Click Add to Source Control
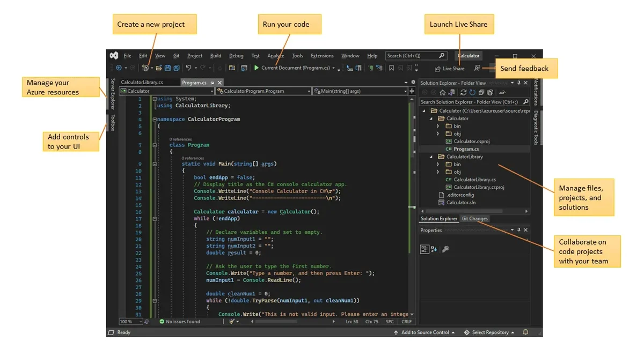This screenshot has width=644, height=348. point(425,332)
